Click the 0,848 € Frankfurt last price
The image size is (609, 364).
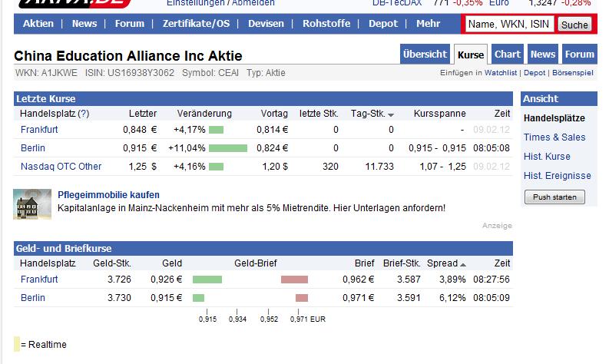point(140,129)
